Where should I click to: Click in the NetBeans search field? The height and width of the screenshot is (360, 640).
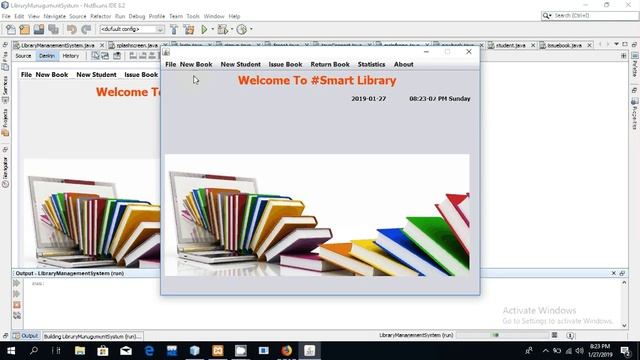click(589, 16)
